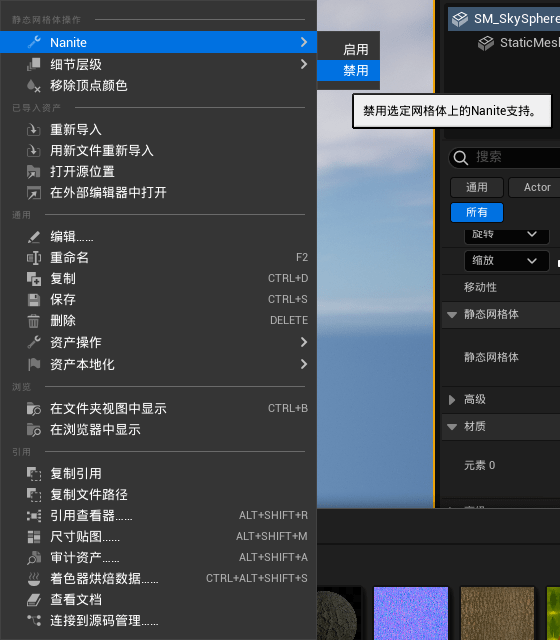Click the 重命名 rename icon
The width and height of the screenshot is (560, 640).
[34, 258]
